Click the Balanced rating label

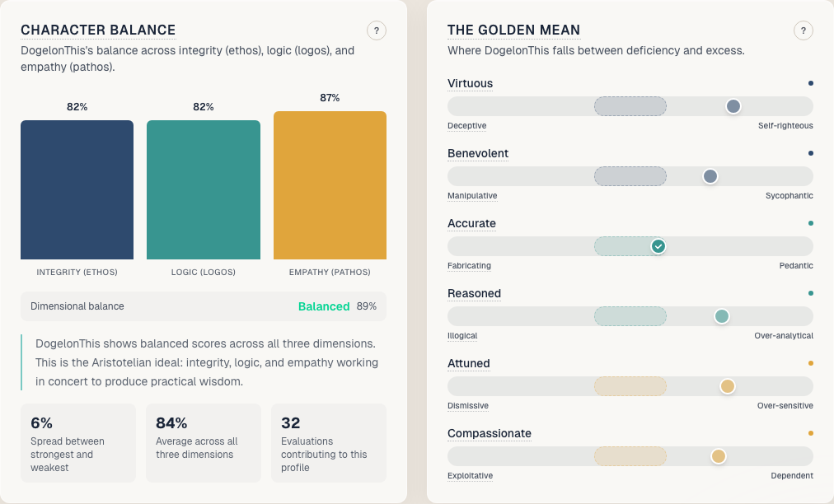[x=323, y=306]
